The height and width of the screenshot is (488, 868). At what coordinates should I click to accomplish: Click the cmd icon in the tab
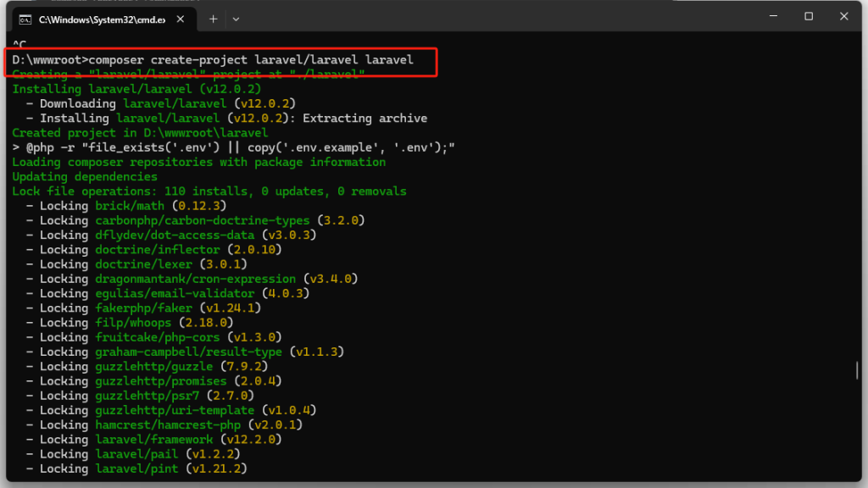[x=25, y=20]
